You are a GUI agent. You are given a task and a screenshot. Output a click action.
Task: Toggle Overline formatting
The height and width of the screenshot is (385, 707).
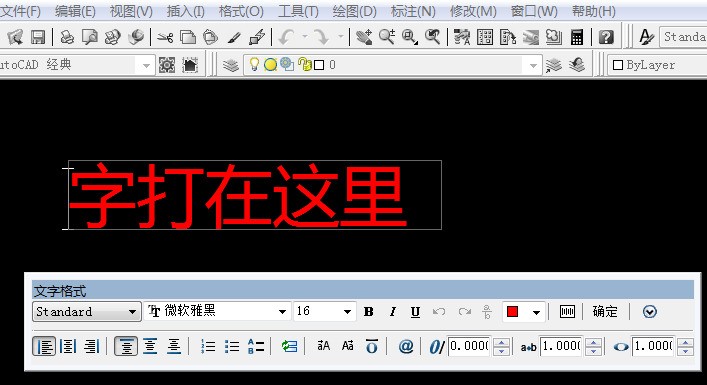point(372,346)
